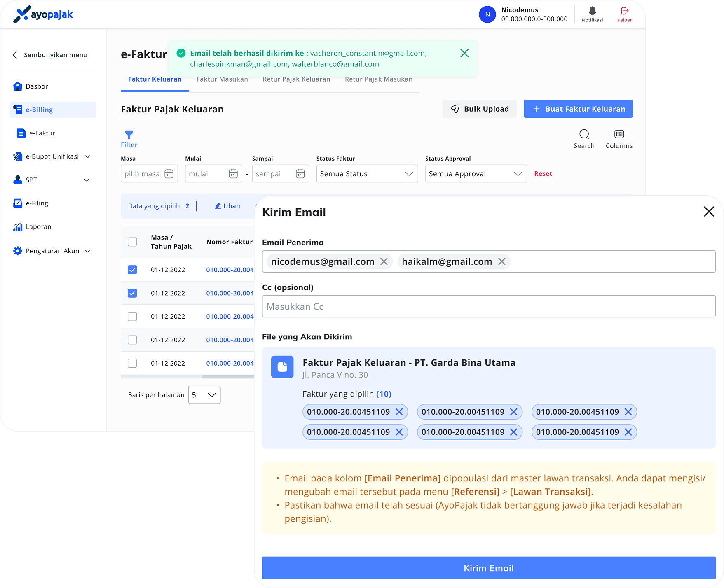Image resolution: width=724 pixels, height=588 pixels.
Task: Open the Semua Status dropdown
Action: point(367,174)
